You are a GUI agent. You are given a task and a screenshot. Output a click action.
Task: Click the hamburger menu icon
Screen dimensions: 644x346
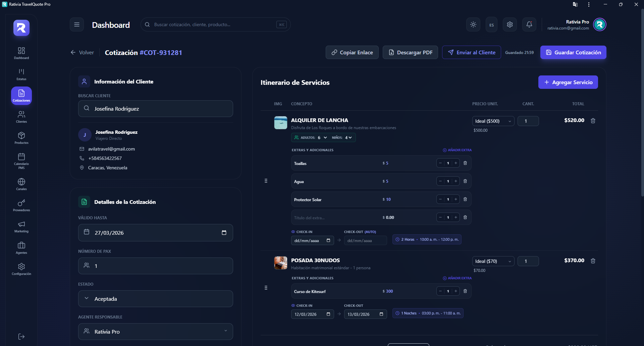click(x=77, y=24)
